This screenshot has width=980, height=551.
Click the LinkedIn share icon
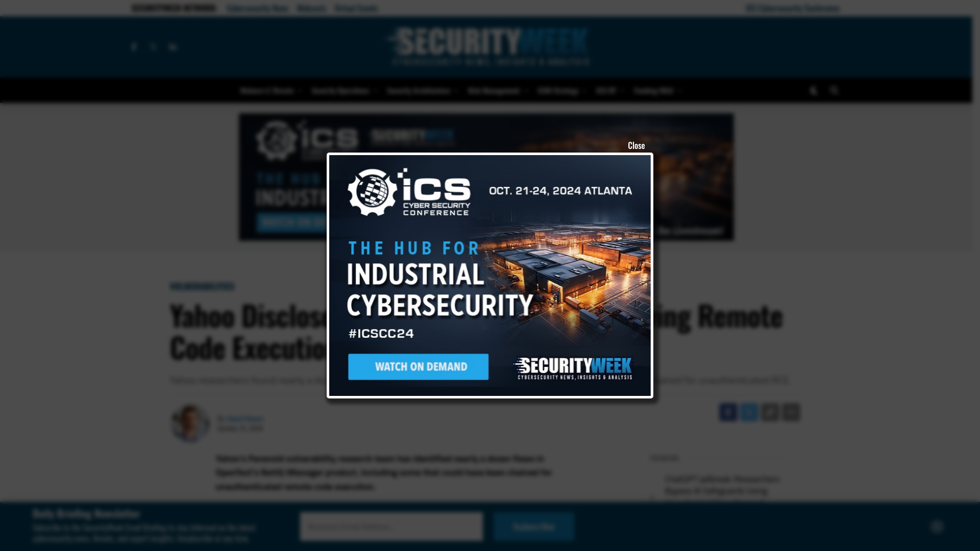(749, 412)
